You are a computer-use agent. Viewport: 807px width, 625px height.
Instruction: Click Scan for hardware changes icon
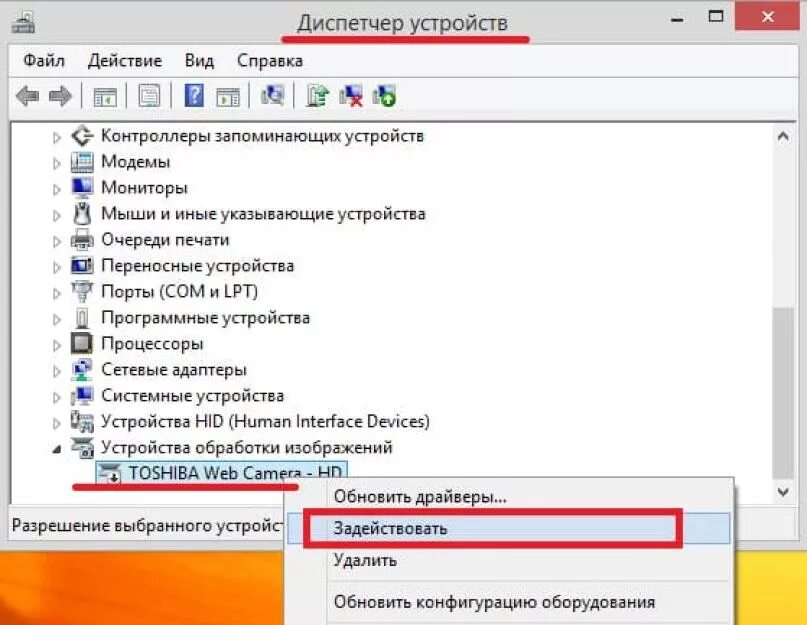coord(272,96)
